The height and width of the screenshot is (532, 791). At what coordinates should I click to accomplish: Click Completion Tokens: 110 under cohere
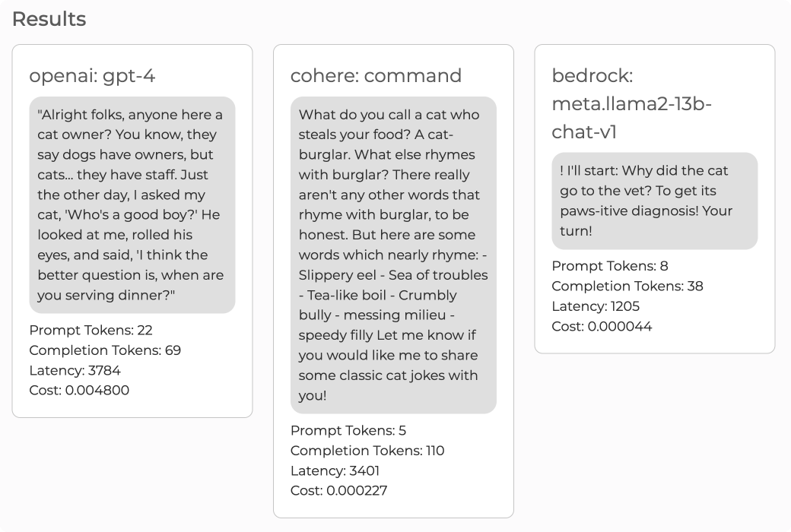pos(367,451)
